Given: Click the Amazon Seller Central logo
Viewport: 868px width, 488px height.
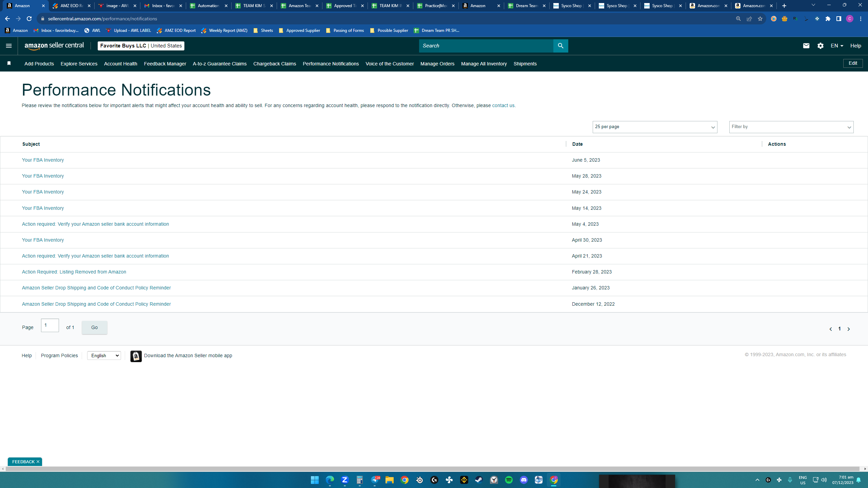Looking at the screenshot, I should [54, 46].
